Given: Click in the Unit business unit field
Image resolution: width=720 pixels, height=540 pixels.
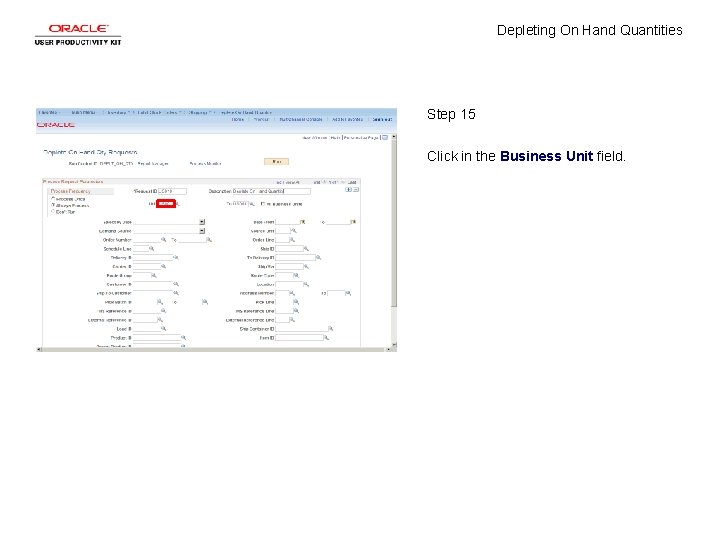Looking at the screenshot, I should [x=166, y=203].
